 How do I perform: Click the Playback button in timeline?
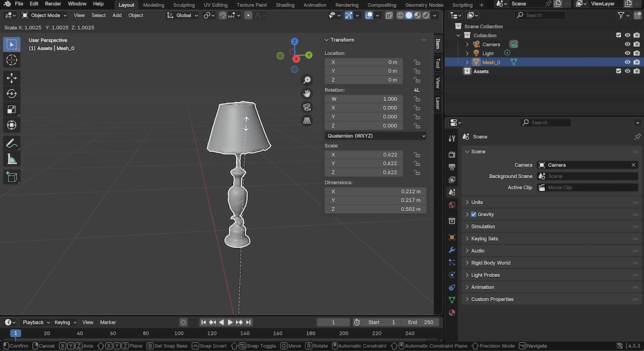pyautogui.click(x=35, y=322)
